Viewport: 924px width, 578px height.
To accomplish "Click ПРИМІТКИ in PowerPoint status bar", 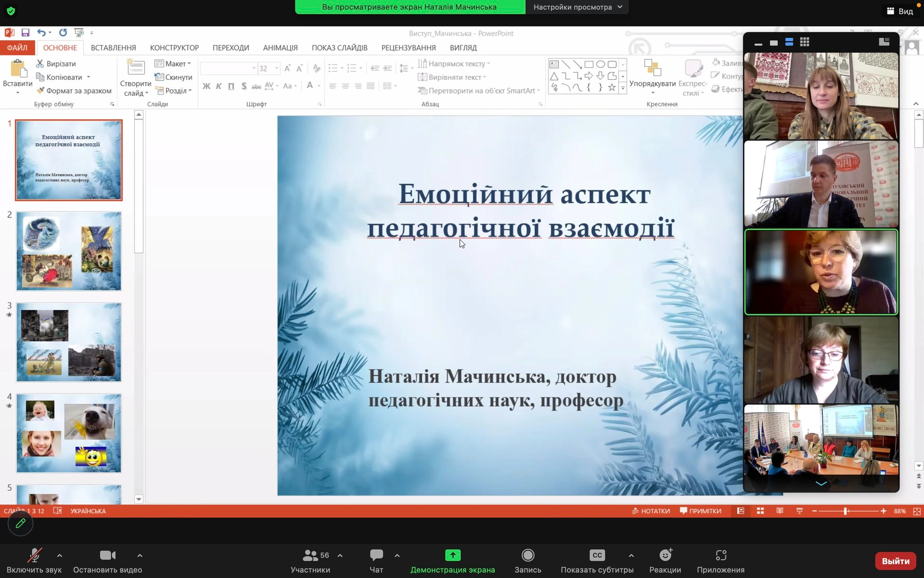I will coord(701,511).
